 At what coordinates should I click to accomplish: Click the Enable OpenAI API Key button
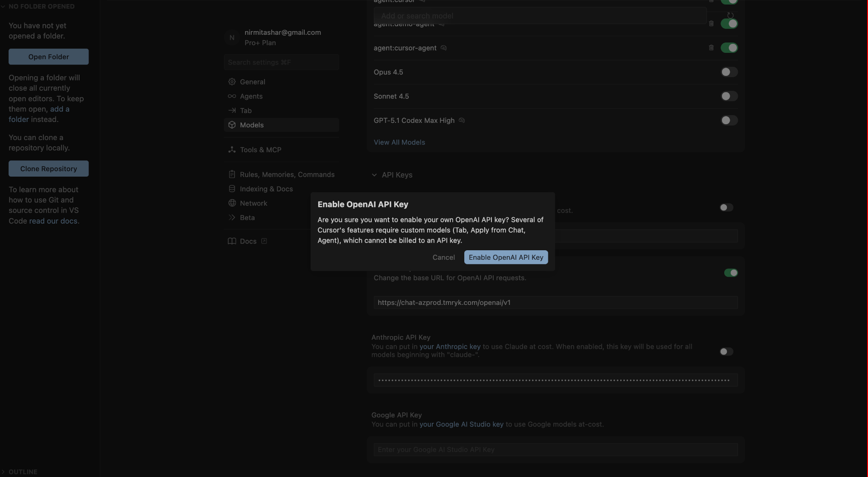click(505, 257)
